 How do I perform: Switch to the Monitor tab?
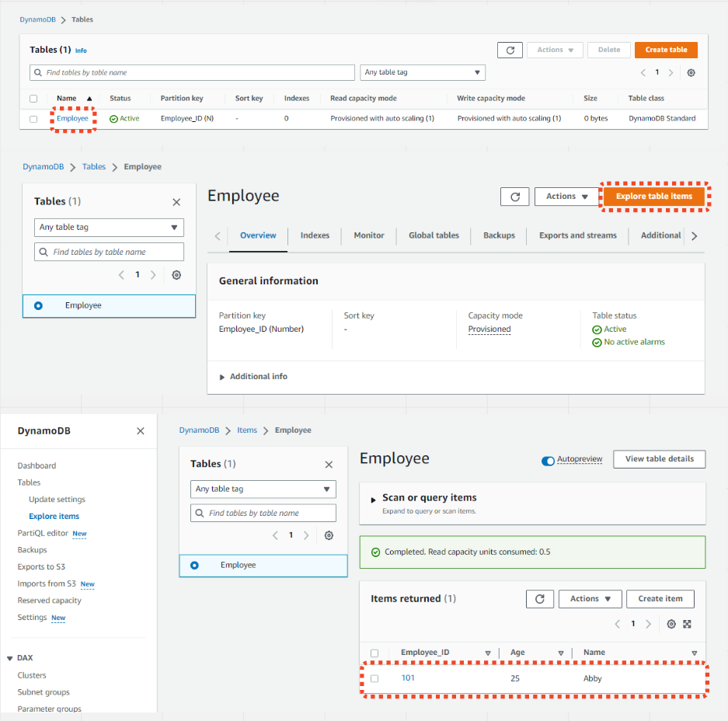point(369,235)
